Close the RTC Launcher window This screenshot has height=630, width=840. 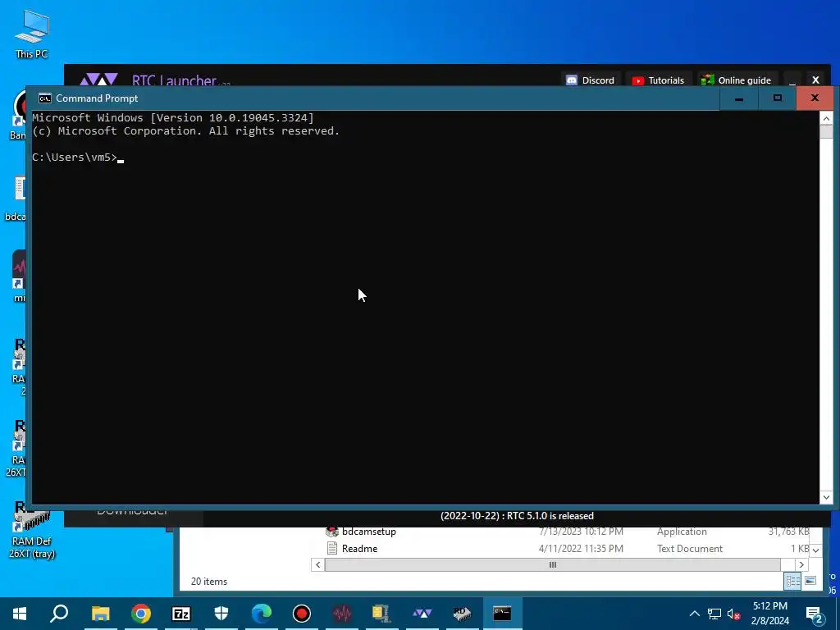[x=815, y=80]
